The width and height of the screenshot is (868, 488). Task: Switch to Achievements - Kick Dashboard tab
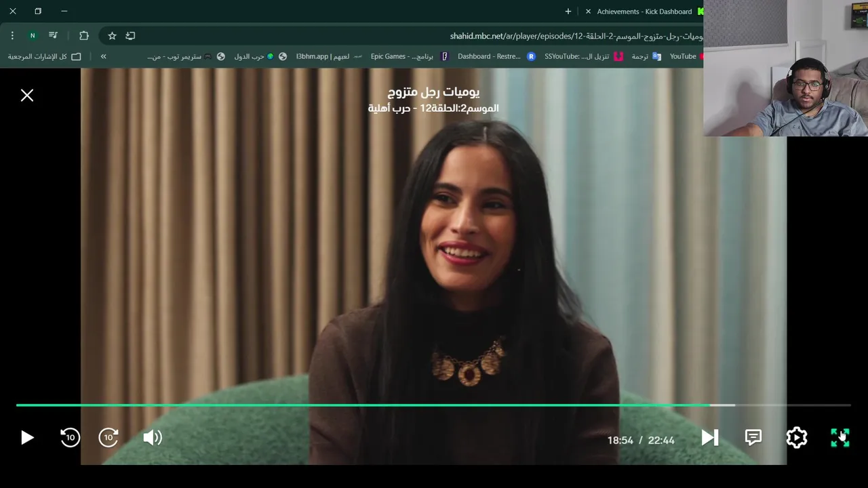644,12
